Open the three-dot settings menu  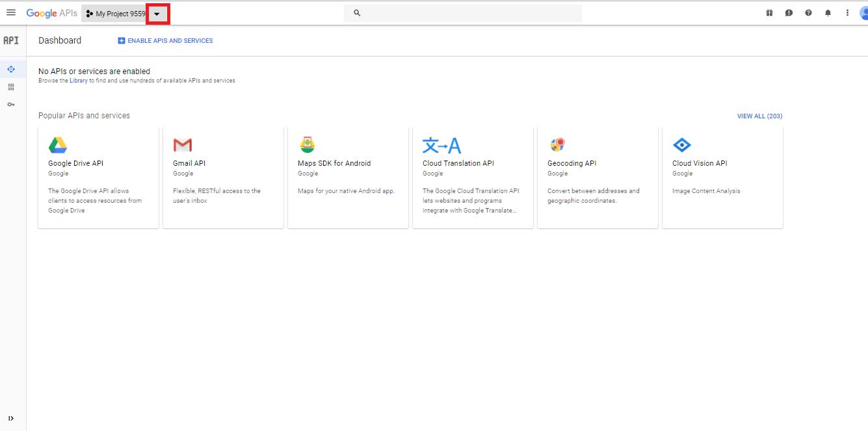(847, 13)
